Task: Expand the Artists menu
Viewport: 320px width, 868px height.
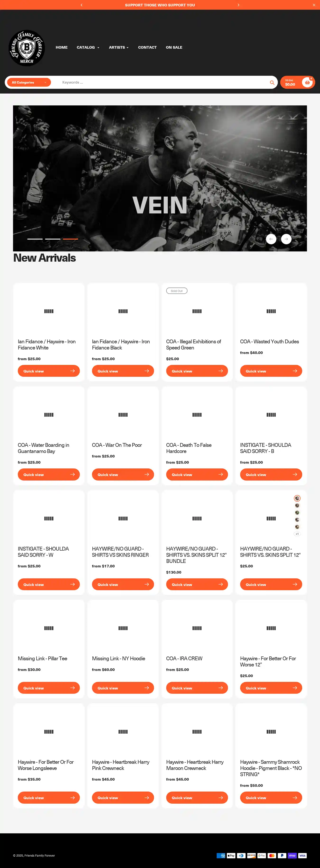Action: click(119, 47)
